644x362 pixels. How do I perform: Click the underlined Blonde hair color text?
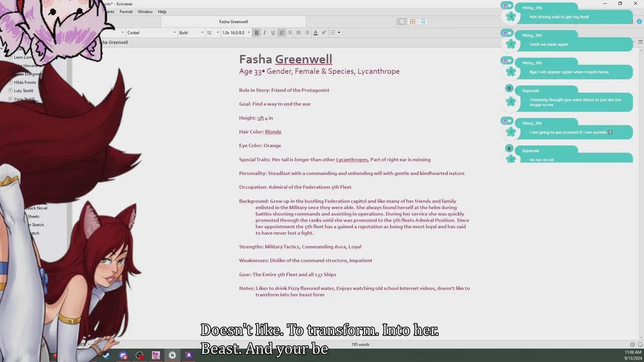(273, 132)
